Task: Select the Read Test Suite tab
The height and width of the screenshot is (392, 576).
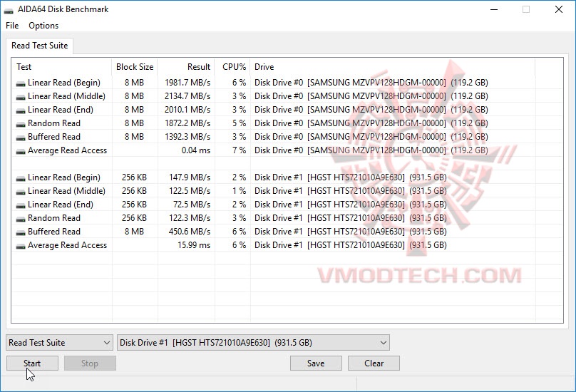Action: tap(40, 46)
